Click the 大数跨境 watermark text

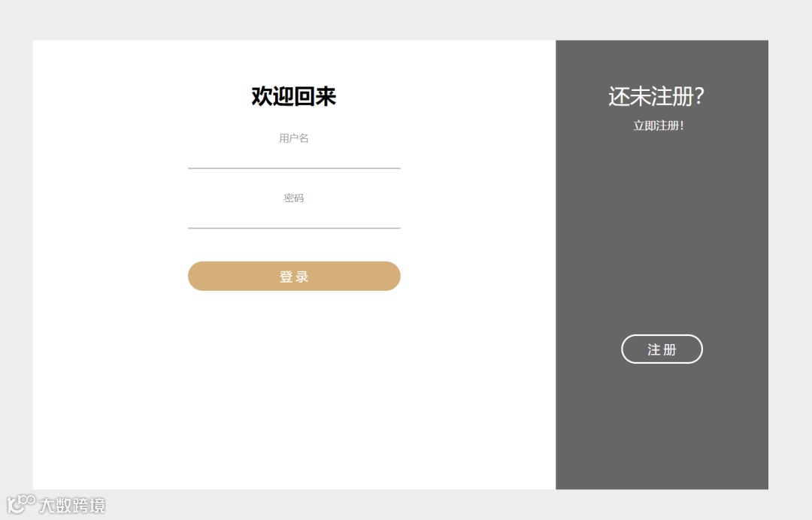point(72,506)
